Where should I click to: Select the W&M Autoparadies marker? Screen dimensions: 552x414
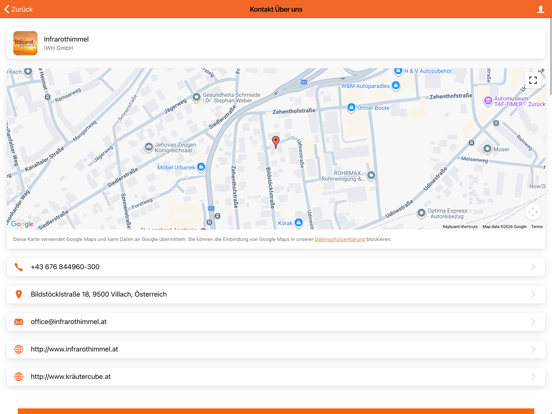point(395,85)
